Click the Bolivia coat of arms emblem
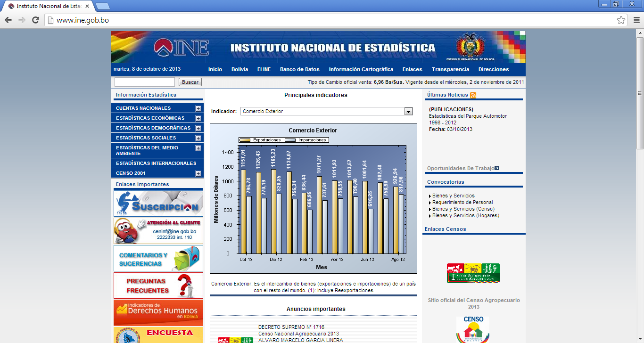The image size is (644, 343). (x=470, y=46)
